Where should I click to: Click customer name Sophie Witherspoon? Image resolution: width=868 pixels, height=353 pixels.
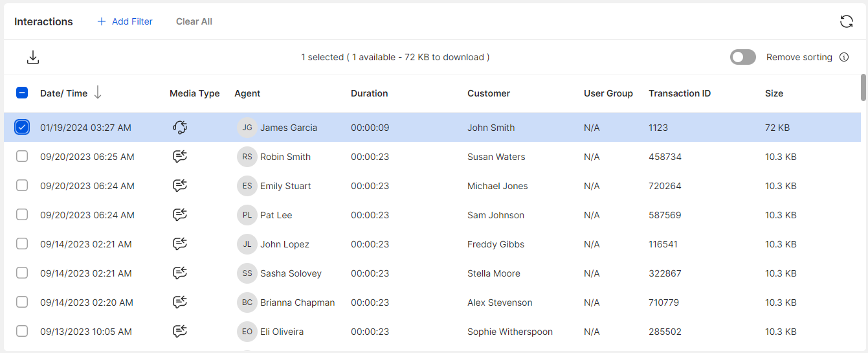click(510, 332)
